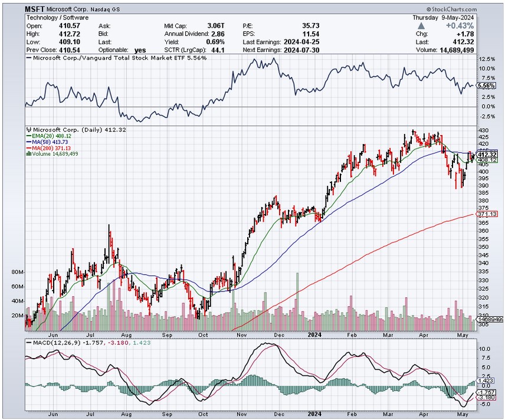Click the ratio line marker before Microsoft Corp./Vanguard
505x420 pixels.
coord(28,58)
